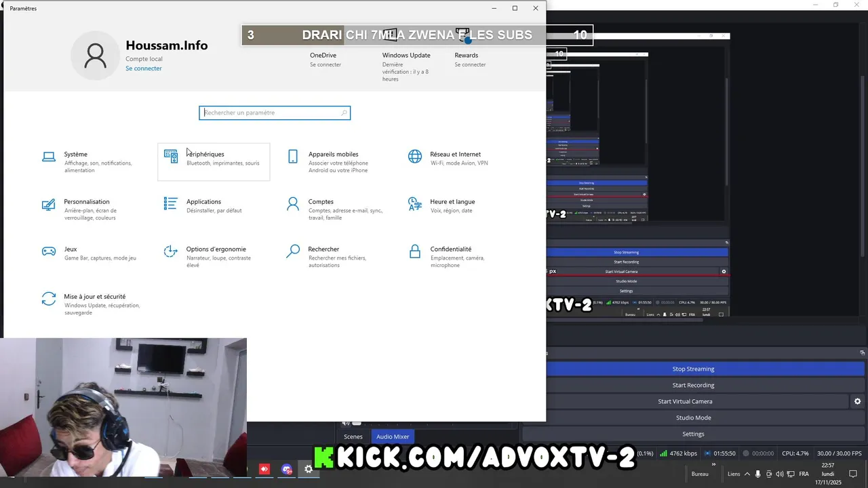
Task: Open the Comptes settings tile
Action: pyautogui.click(x=336, y=209)
